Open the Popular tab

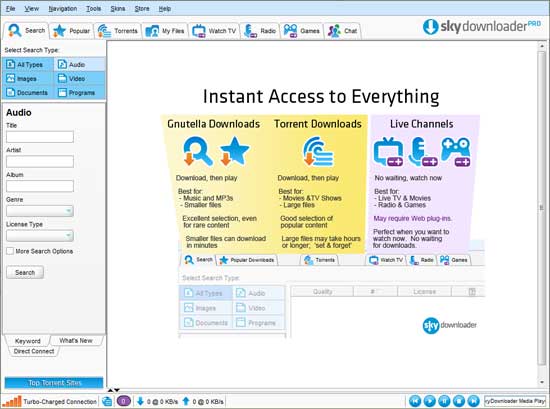click(71, 31)
